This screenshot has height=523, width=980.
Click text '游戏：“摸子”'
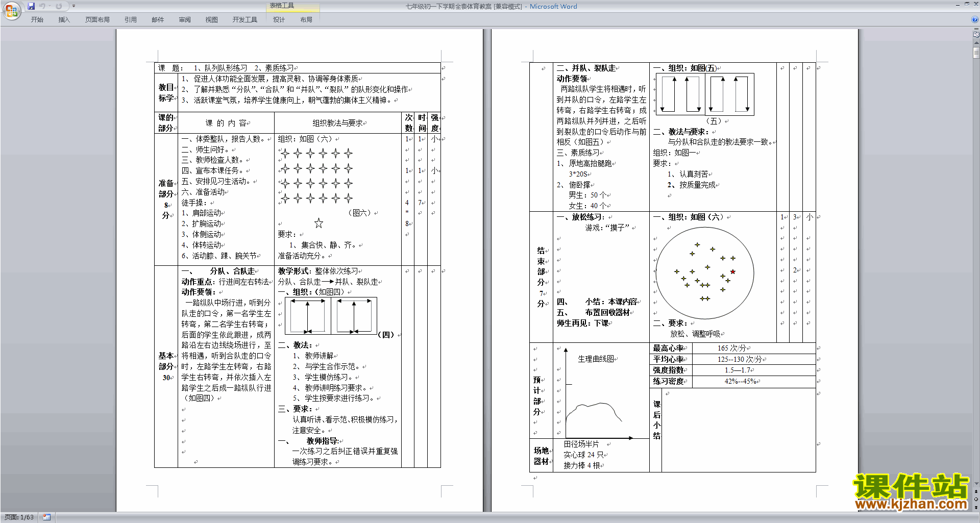click(x=608, y=228)
